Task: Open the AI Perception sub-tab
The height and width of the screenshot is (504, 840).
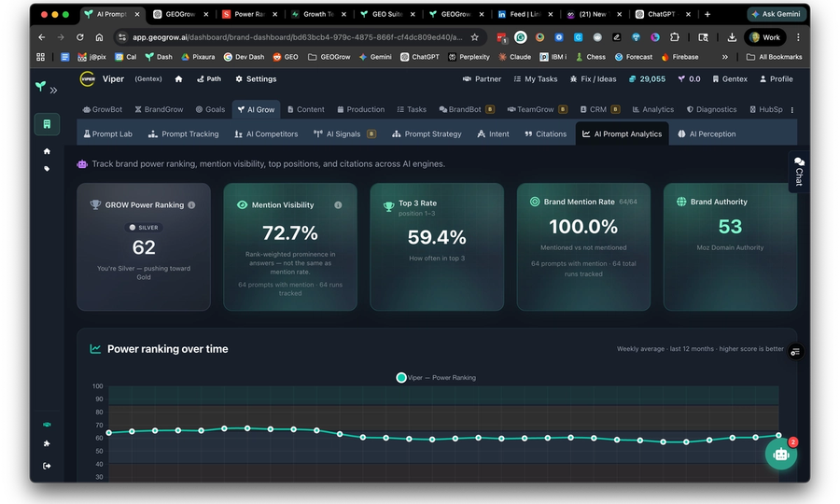Action: (x=707, y=133)
